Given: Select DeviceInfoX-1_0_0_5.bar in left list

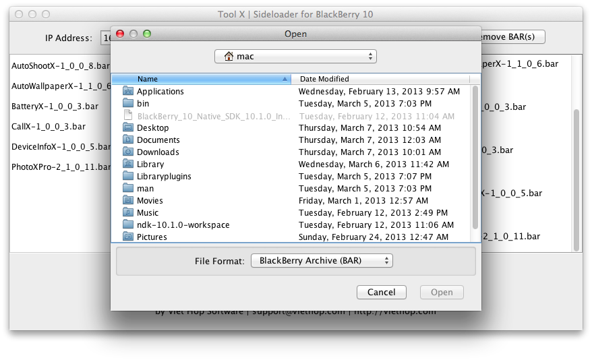Looking at the screenshot, I should 61,146.
